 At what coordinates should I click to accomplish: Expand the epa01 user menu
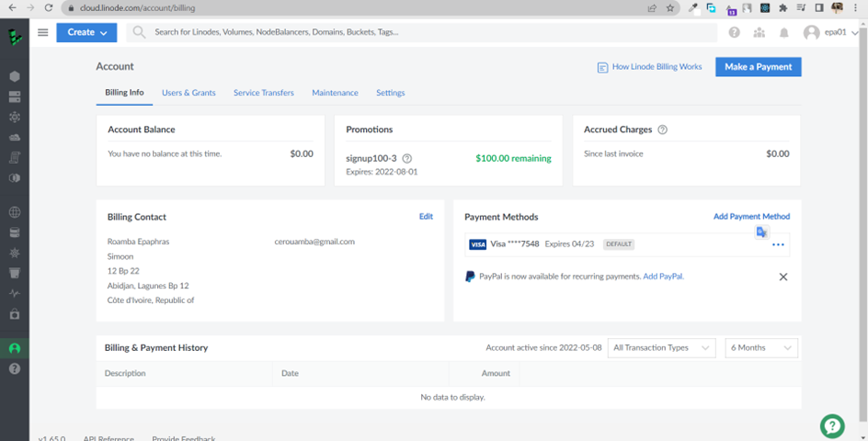tap(830, 33)
